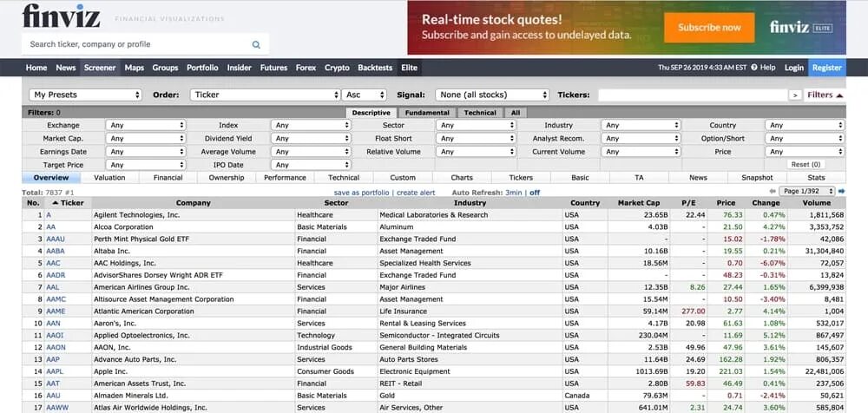Open the Home menu item
Screen dimensions: 868x413
(36, 68)
